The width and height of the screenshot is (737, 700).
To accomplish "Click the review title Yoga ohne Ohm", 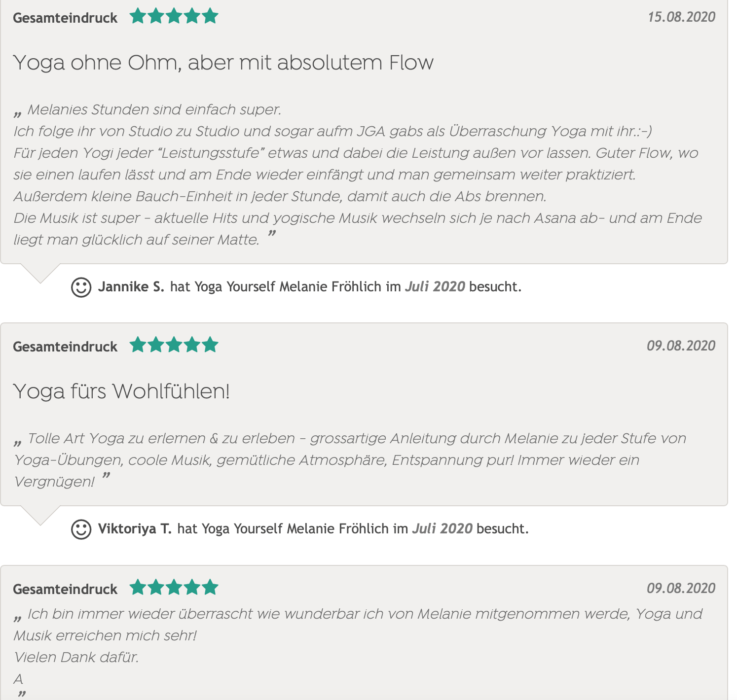I will coord(223,63).
